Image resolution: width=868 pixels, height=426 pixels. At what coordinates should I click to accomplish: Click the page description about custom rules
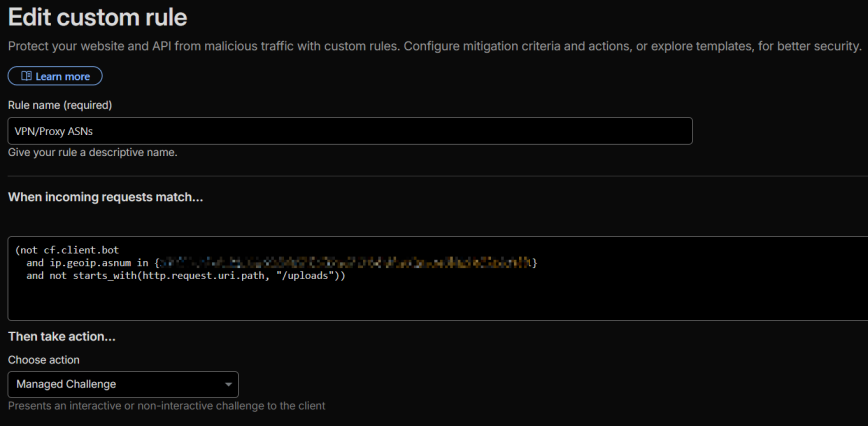tap(434, 46)
